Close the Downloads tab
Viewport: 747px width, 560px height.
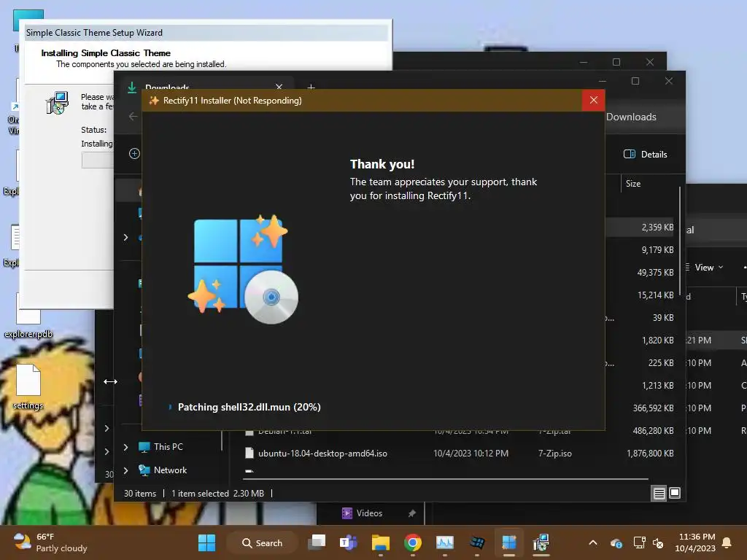[x=279, y=87]
